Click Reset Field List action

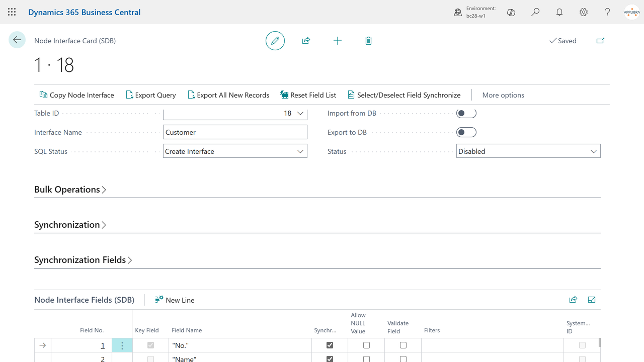tap(308, 95)
